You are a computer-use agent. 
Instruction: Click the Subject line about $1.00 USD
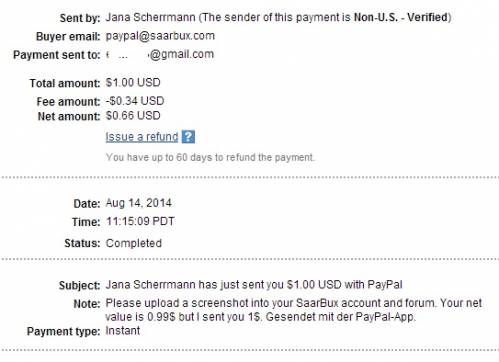[x=254, y=285]
